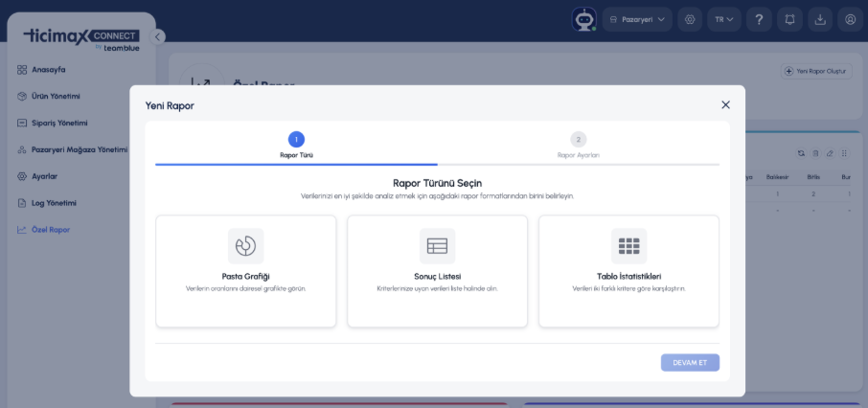Choose the Pasta Grafiği card
868x408 pixels.
click(x=246, y=271)
